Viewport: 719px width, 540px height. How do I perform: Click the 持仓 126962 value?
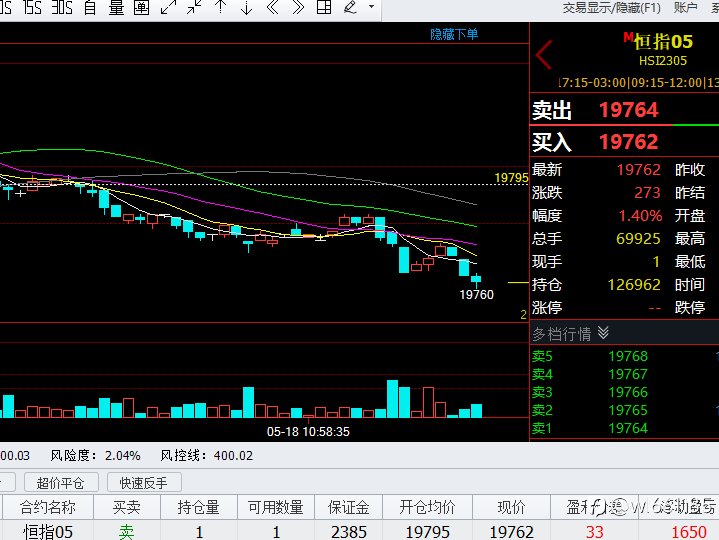[x=634, y=285]
